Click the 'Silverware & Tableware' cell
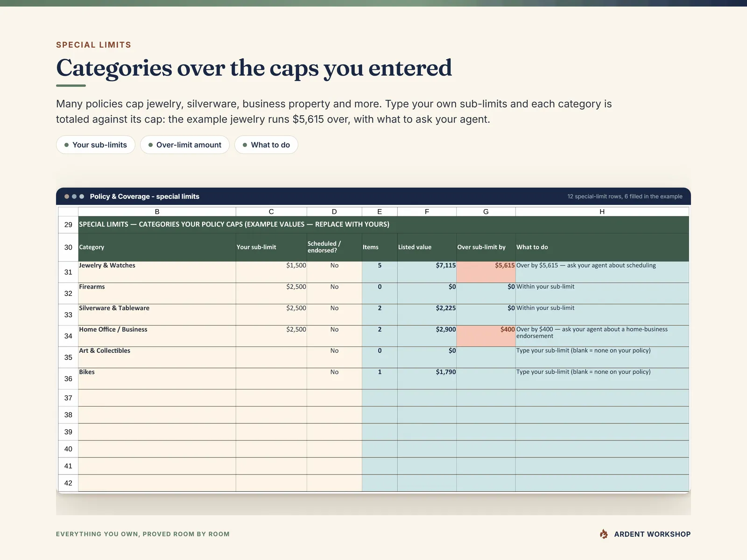 (157, 315)
